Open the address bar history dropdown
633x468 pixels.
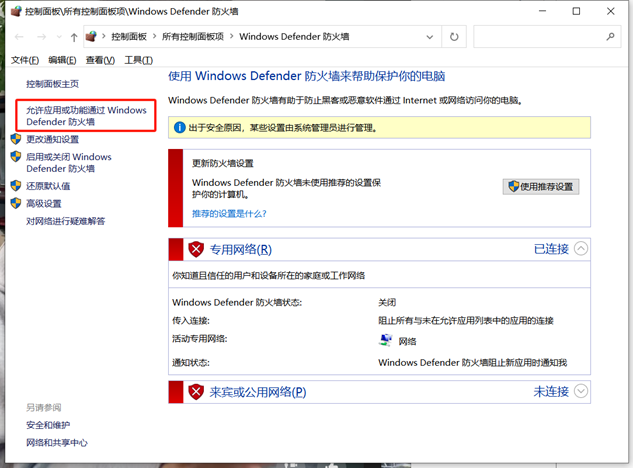click(430, 37)
